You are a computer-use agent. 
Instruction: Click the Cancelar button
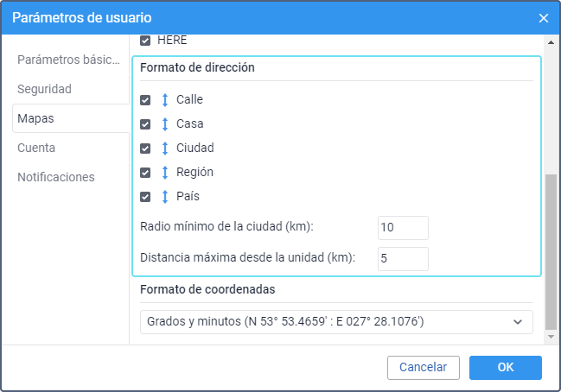(423, 367)
